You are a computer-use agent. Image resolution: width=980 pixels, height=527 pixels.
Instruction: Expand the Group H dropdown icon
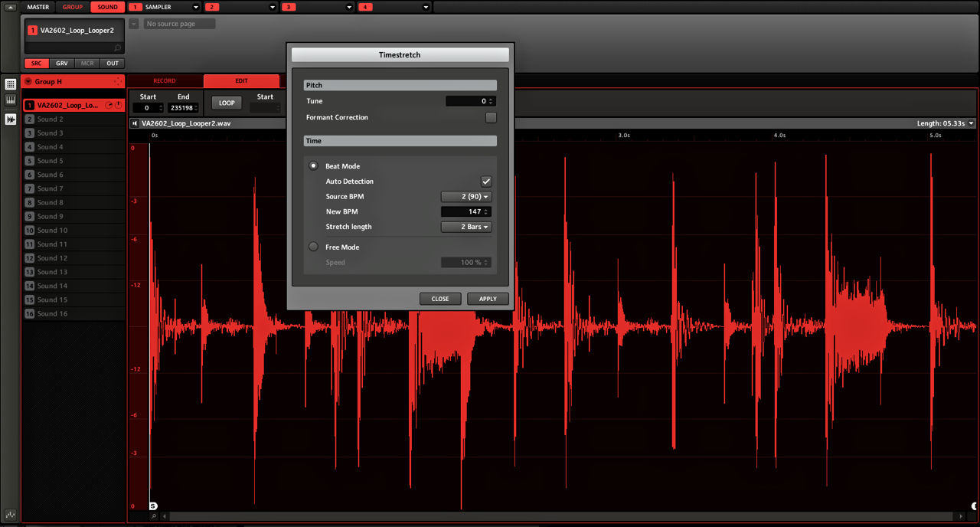[x=28, y=81]
